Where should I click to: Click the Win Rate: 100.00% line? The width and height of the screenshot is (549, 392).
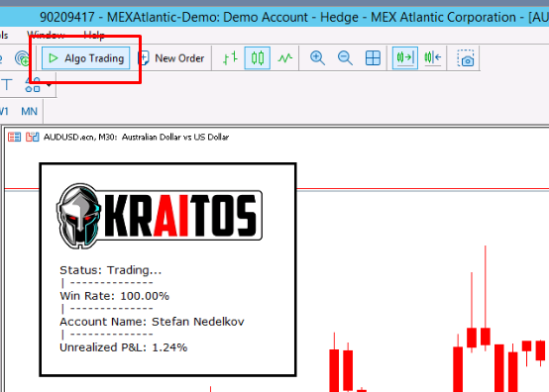[x=115, y=296]
